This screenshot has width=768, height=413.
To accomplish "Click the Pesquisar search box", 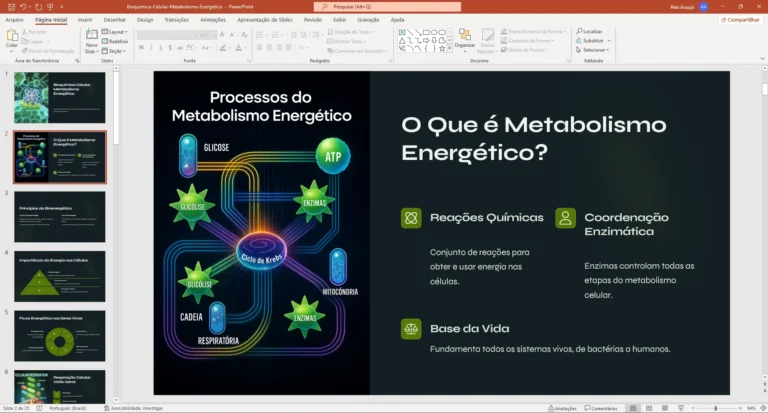I will (387, 7).
